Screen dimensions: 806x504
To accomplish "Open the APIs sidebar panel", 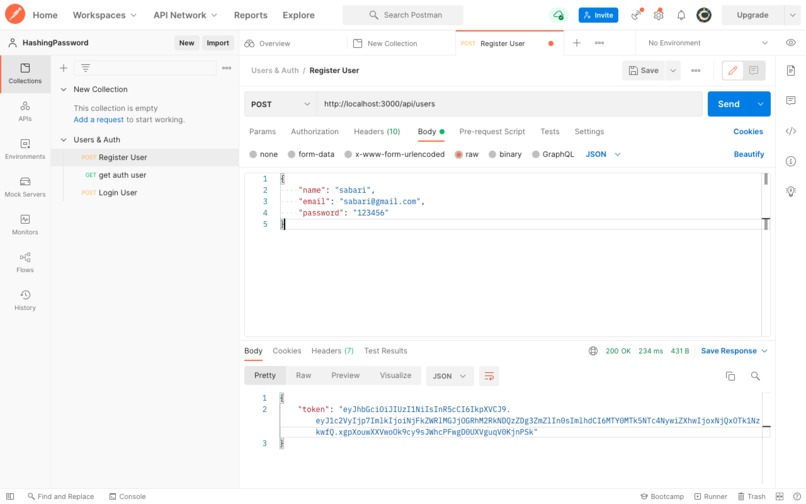I will [x=25, y=112].
